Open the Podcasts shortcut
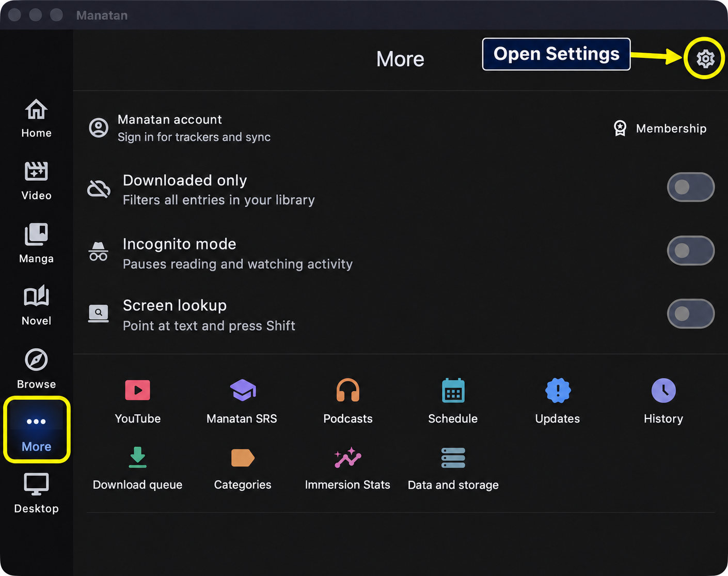The image size is (728, 576). tap(347, 401)
